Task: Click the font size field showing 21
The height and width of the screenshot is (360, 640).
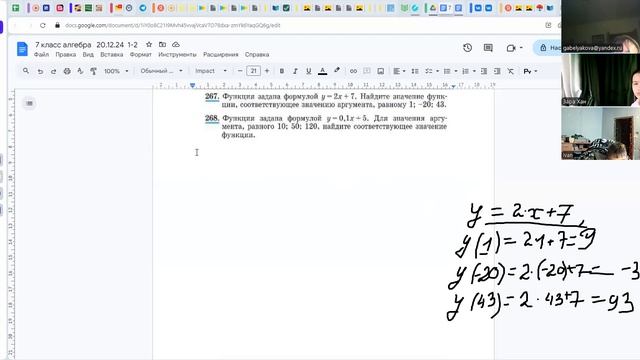Action: 253,71
